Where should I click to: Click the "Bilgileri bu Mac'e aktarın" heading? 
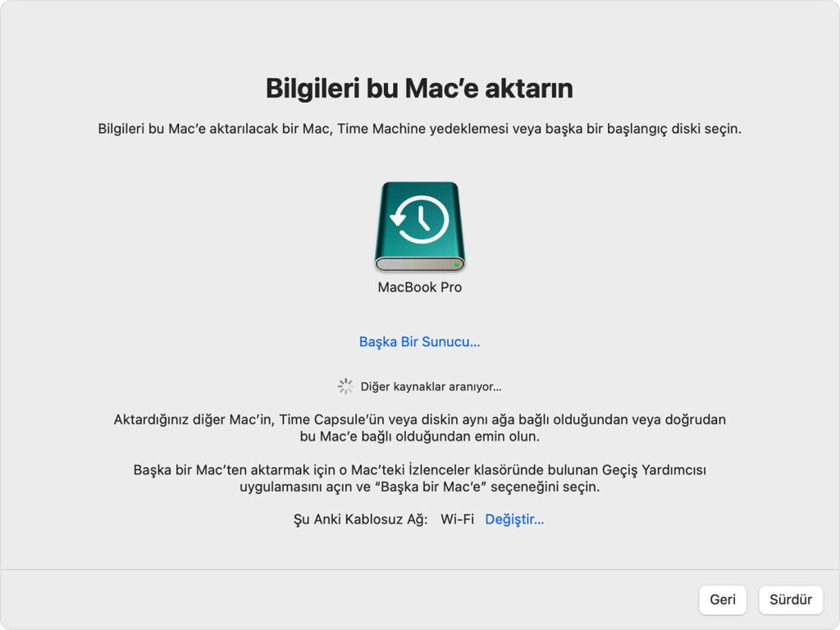click(x=419, y=89)
